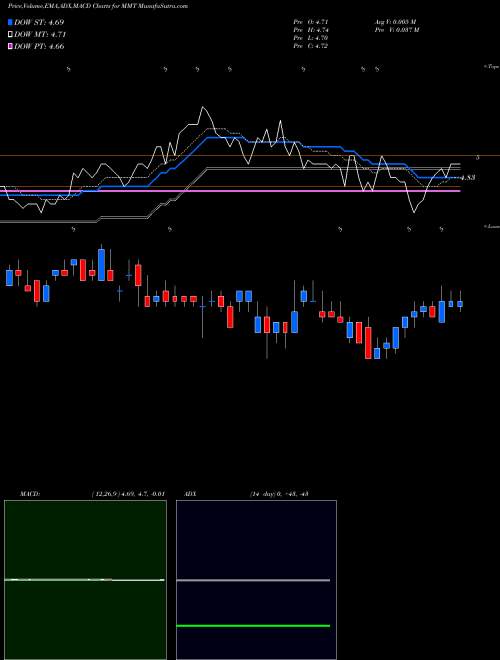Click the 'Avg V: 0.005 M' volume text
The image size is (500, 660).
point(395,21)
